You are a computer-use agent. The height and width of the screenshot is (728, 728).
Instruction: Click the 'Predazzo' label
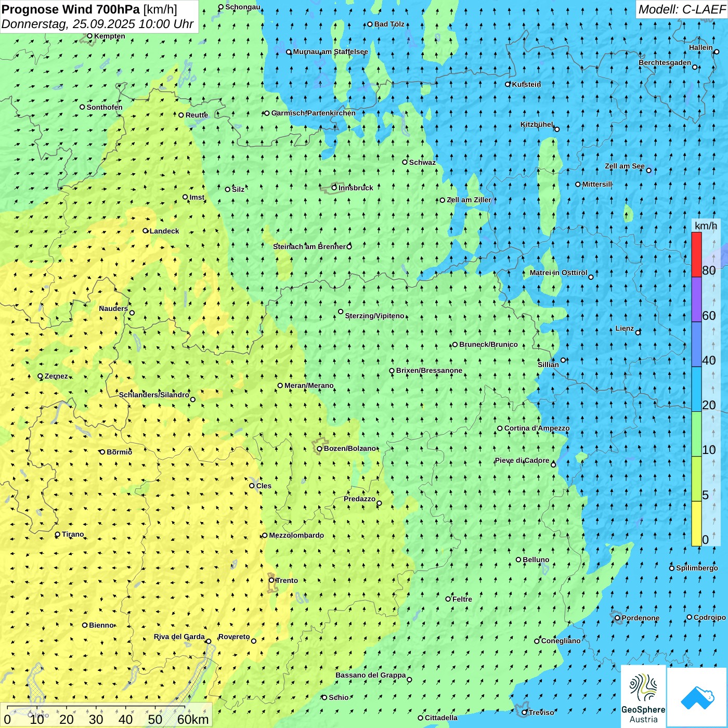pos(359,499)
